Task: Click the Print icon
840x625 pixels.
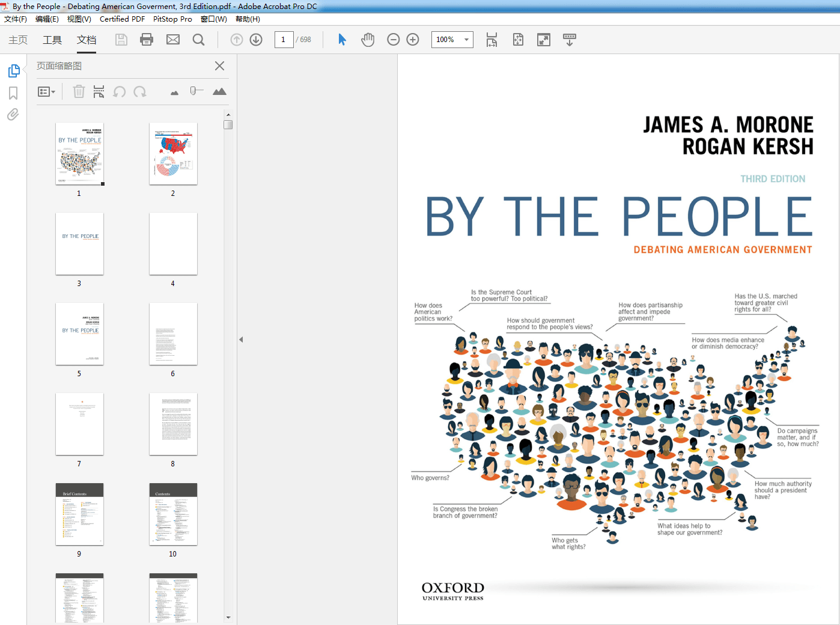Action: point(147,40)
